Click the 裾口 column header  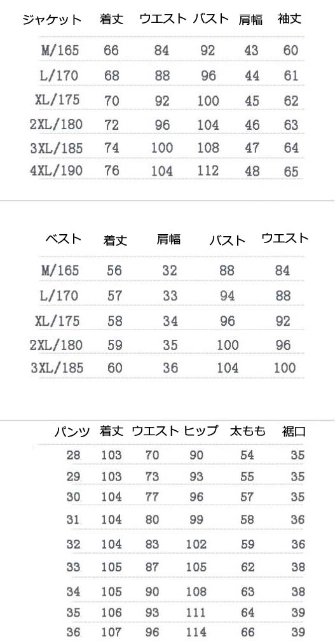pyautogui.click(x=294, y=431)
